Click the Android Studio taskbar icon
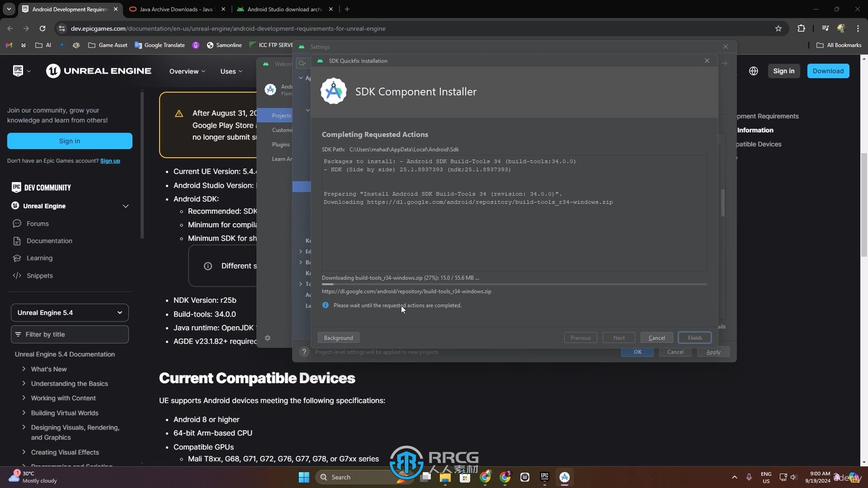 565,477
